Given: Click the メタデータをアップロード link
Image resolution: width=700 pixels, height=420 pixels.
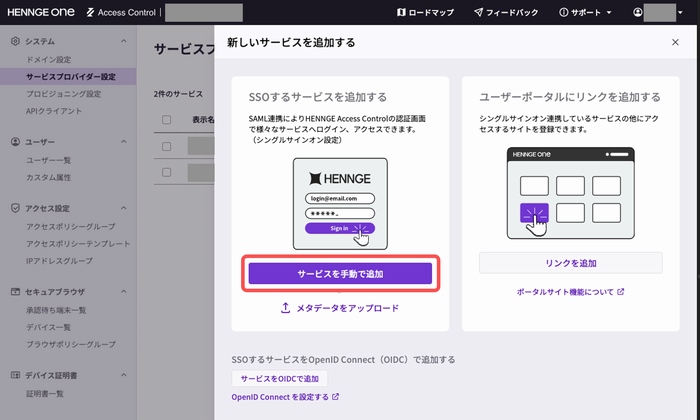Looking at the screenshot, I should 347,308.
